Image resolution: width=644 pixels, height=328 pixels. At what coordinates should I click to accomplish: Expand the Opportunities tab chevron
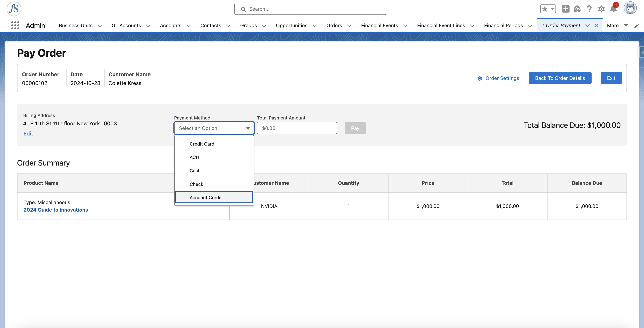click(315, 26)
